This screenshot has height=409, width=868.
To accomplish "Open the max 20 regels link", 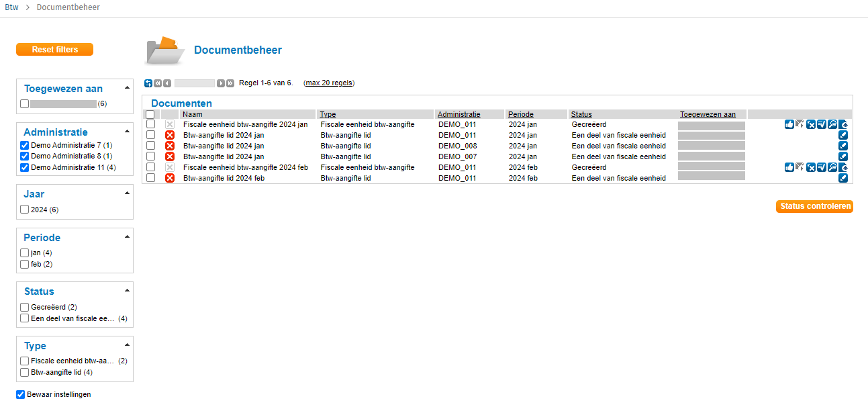I will 329,83.
